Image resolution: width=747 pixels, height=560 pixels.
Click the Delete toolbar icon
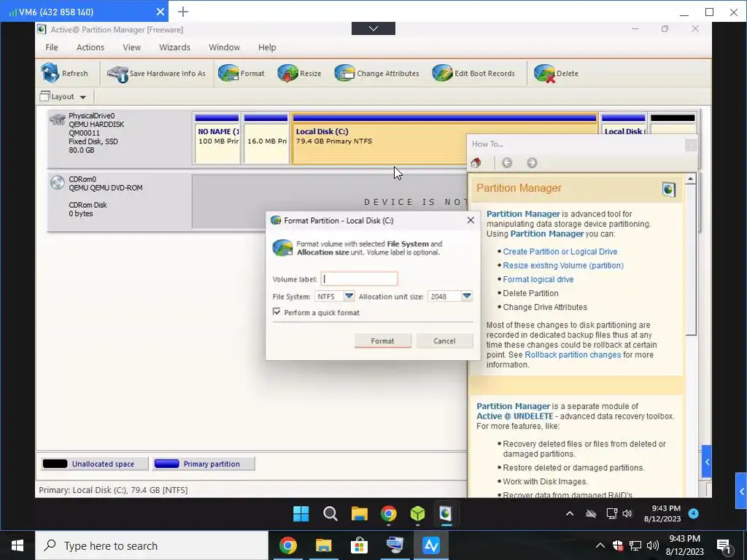(544, 73)
